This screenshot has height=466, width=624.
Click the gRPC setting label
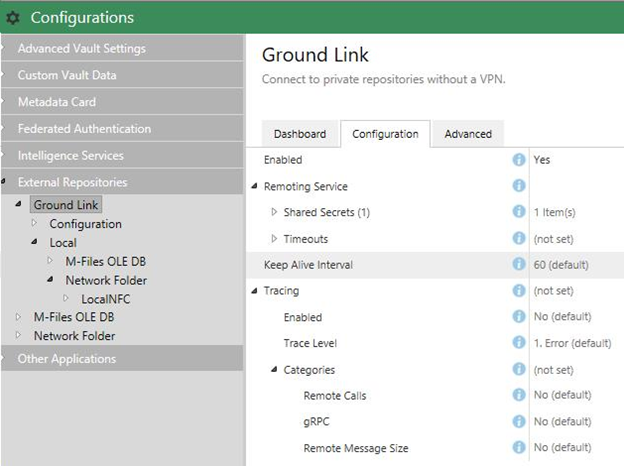tap(316, 421)
